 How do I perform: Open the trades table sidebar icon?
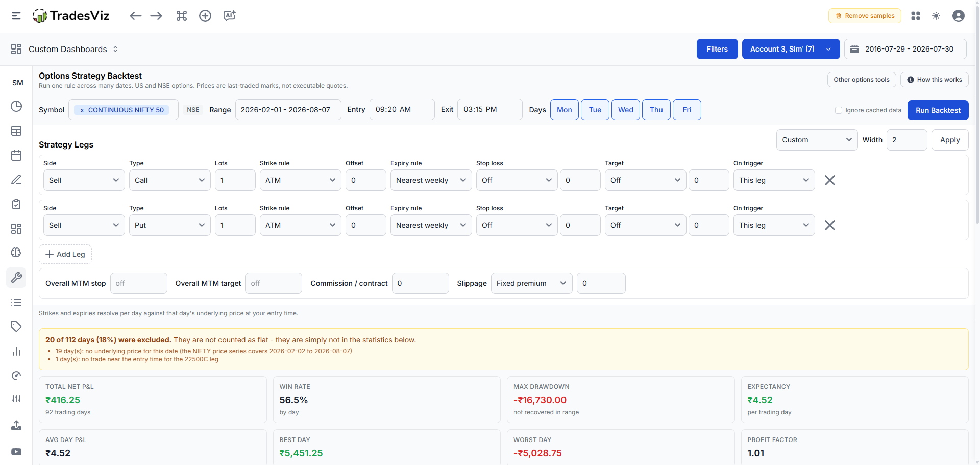click(16, 131)
